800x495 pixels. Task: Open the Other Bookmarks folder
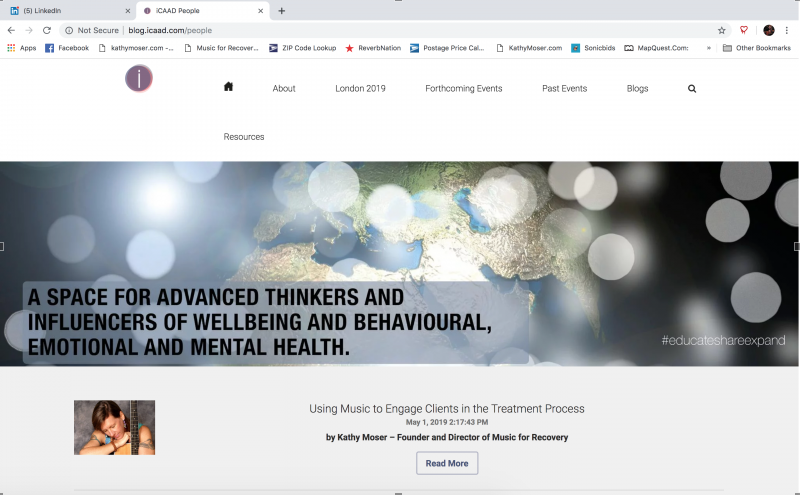click(756, 48)
